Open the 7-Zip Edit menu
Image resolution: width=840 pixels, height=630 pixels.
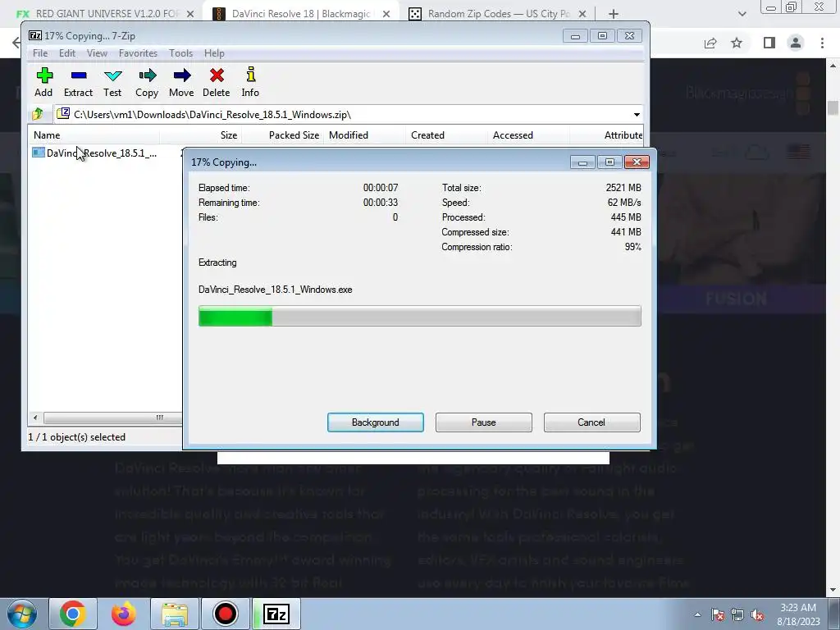67,53
